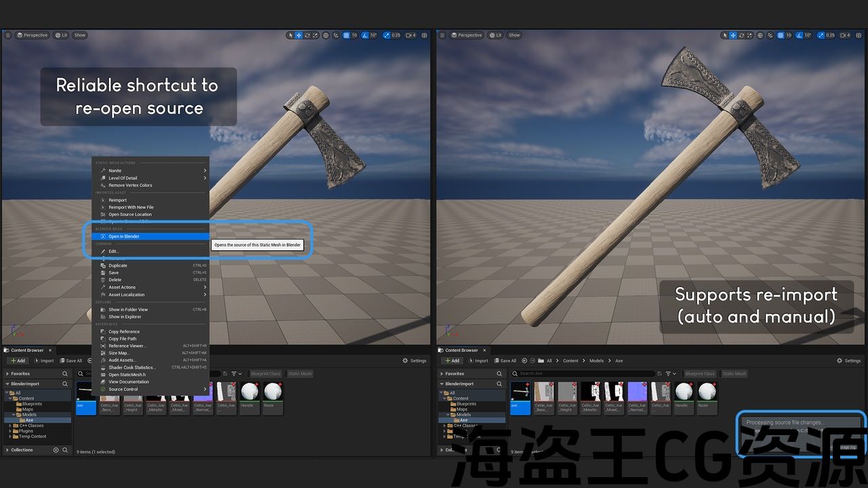The width and height of the screenshot is (868, 488).
Task: Choose Open in Blender from context menu
Action: click(124, 237)
